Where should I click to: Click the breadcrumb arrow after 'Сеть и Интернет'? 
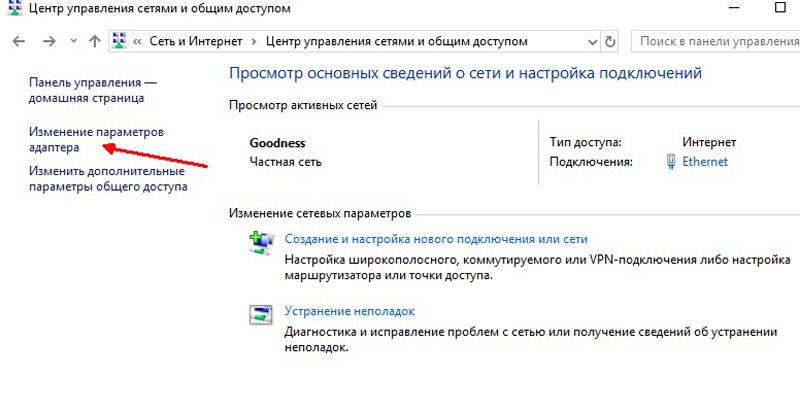pyautogui.click(x=254, y=42)
